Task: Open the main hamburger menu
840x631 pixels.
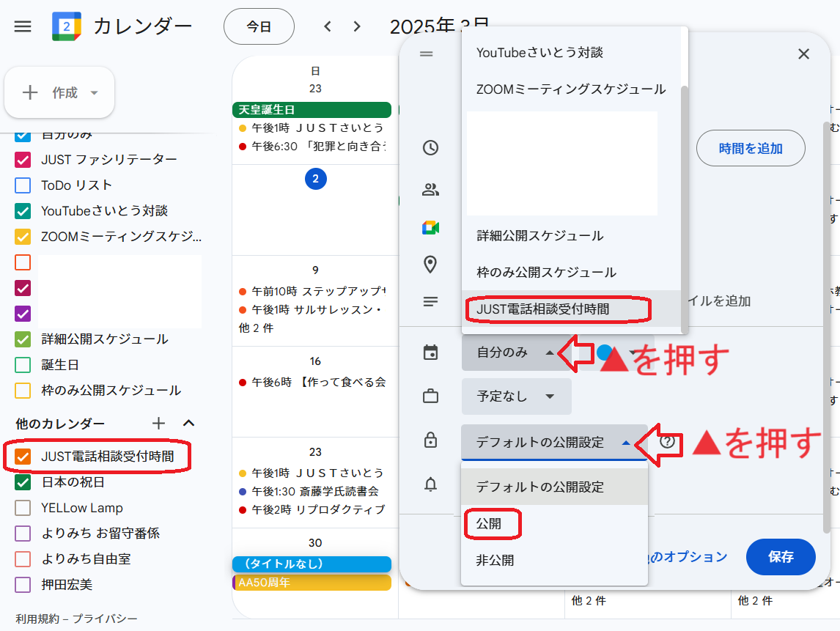Action: click(x=23, y=26)
